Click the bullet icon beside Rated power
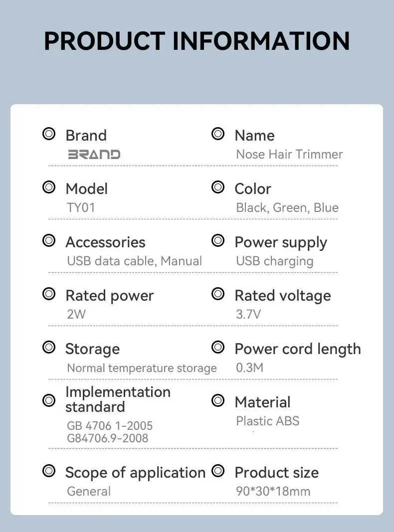The image size is (394, 532). pos(49,294)
